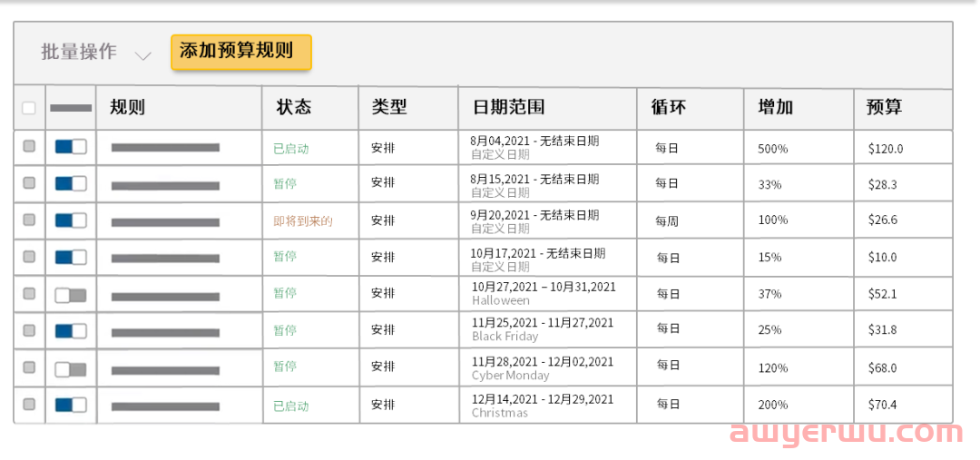Click 已启动 status in the Christmas row
This screenshot has width=980, height=460.
[291, 406]
